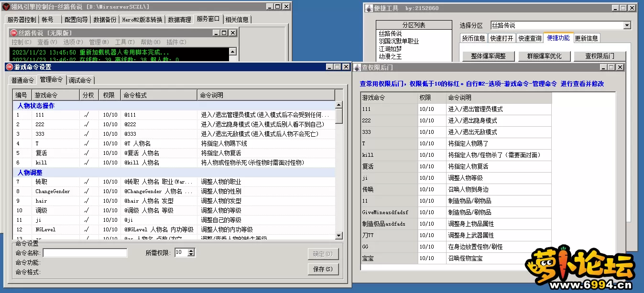This screenshot has width=644, height=293.
Task: Toggle 分权 checkmark for ChangeGender row
Action: point(86,191)
